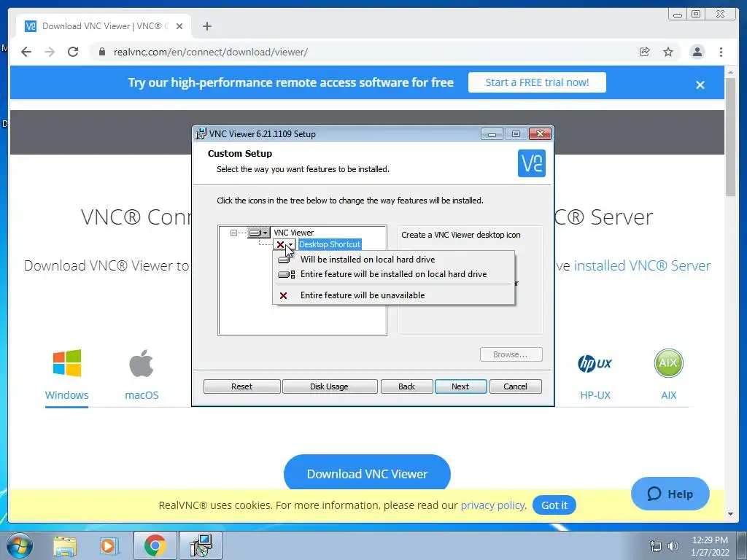The height and width of the screenshot is (560, 747).
Task: Click Download VNC Viewer button
Action: pyautogui.click(x=367, y=473)
